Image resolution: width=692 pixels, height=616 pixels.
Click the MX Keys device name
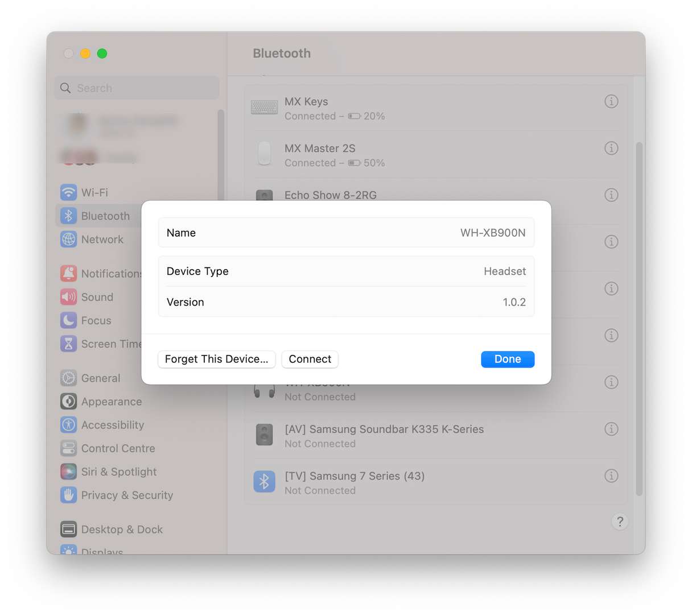click(306, 101)
